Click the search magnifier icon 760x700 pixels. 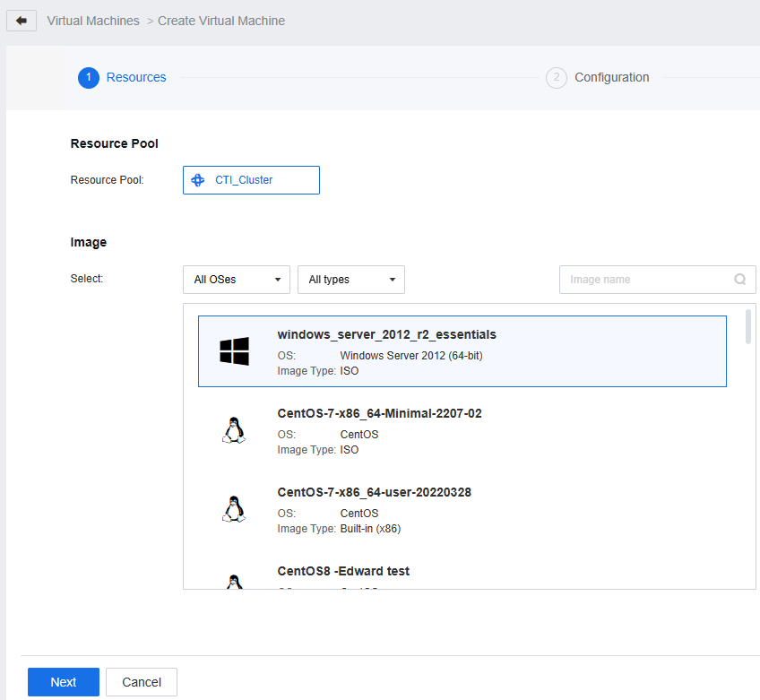(x=740, y=280)
